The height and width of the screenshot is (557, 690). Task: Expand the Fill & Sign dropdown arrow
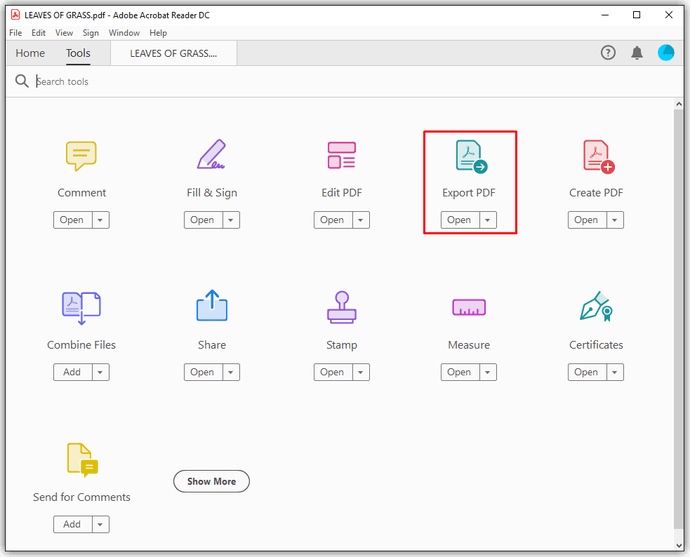tap(231, 220)
